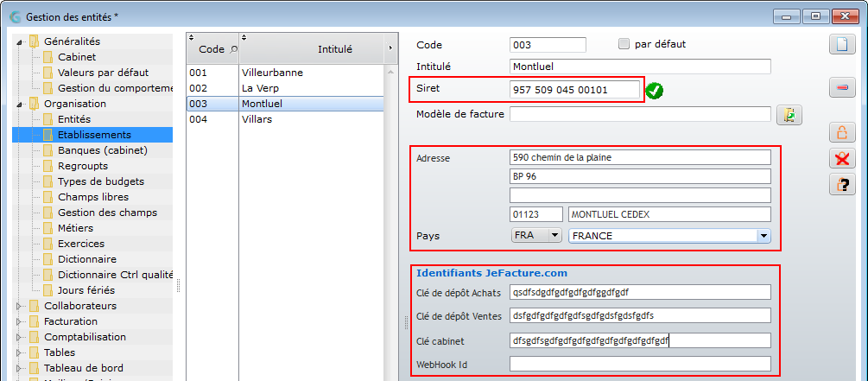
Task: Select row 003 Montluel
Action: pyautogui.click(x=285, y=104)
